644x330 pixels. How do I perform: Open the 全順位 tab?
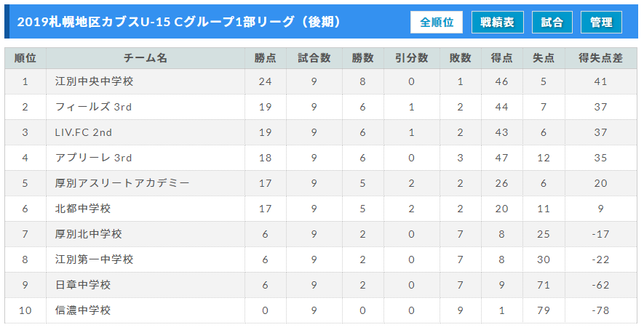click(x=436, y=22)
